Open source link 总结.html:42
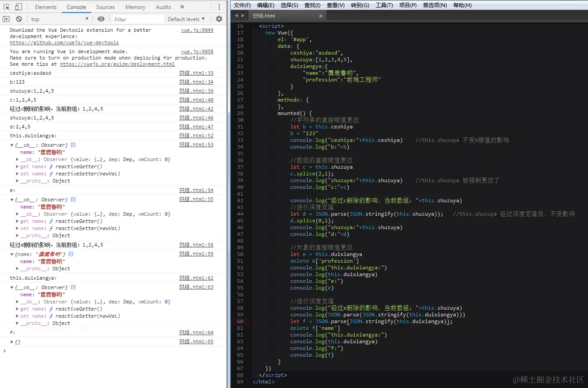This screenshot has width=588, height=388. pos(196,109)
